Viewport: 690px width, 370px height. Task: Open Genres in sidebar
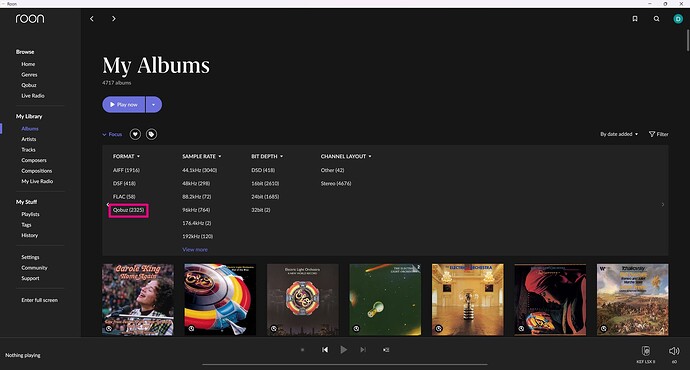[x=29, y=75]
